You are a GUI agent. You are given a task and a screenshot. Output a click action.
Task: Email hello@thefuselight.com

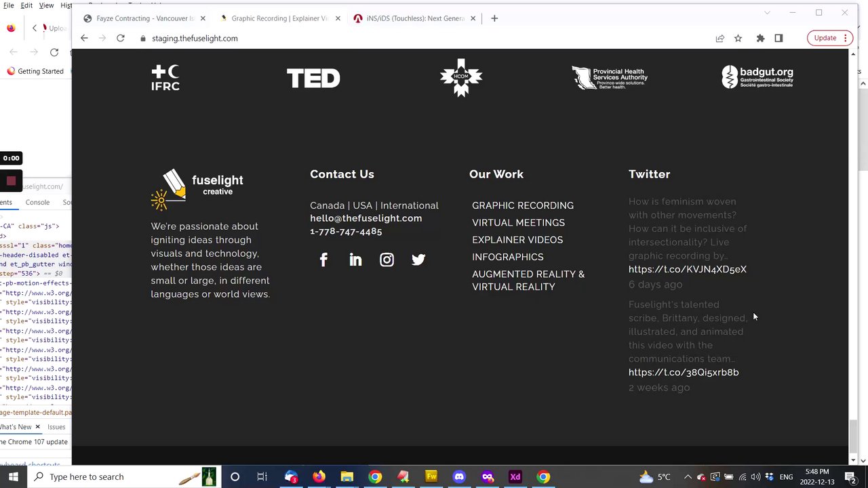(366, 218)
